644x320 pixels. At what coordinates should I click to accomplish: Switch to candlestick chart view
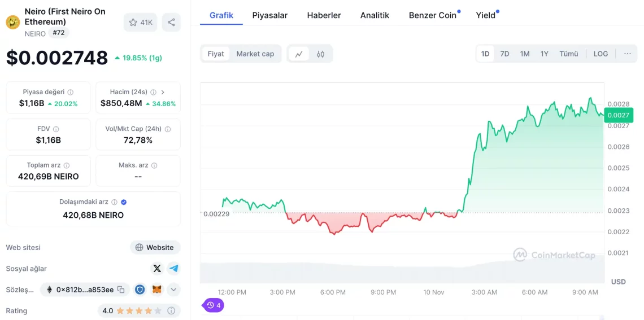click(x=321, y=54)
